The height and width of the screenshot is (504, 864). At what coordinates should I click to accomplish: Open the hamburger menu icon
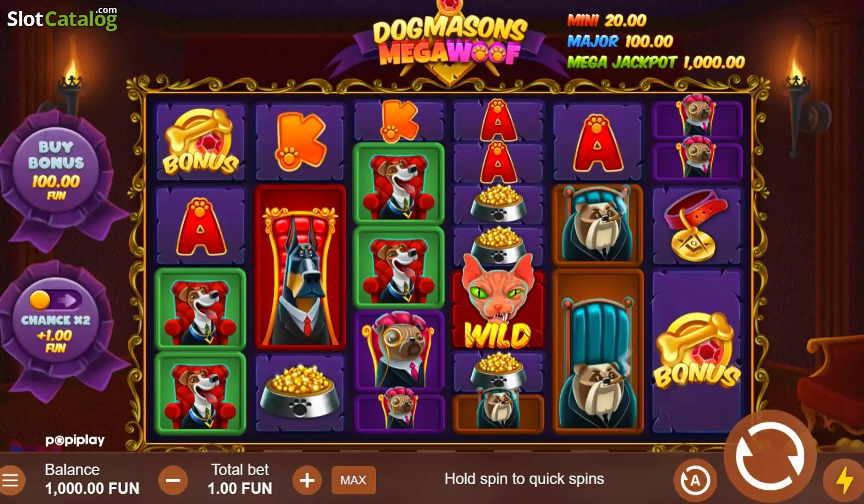[x=10, y=480]
